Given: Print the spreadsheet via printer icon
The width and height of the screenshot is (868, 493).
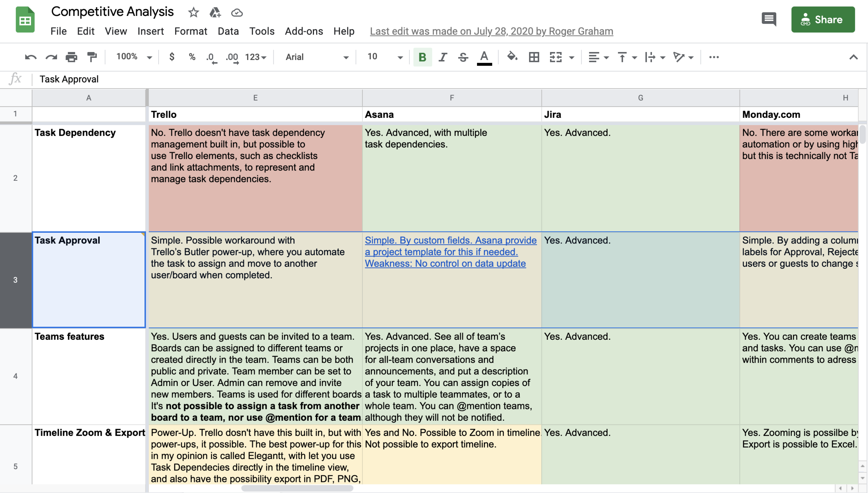Looking at the screenshot, I should pyautogui.click(x=71, y=57).
